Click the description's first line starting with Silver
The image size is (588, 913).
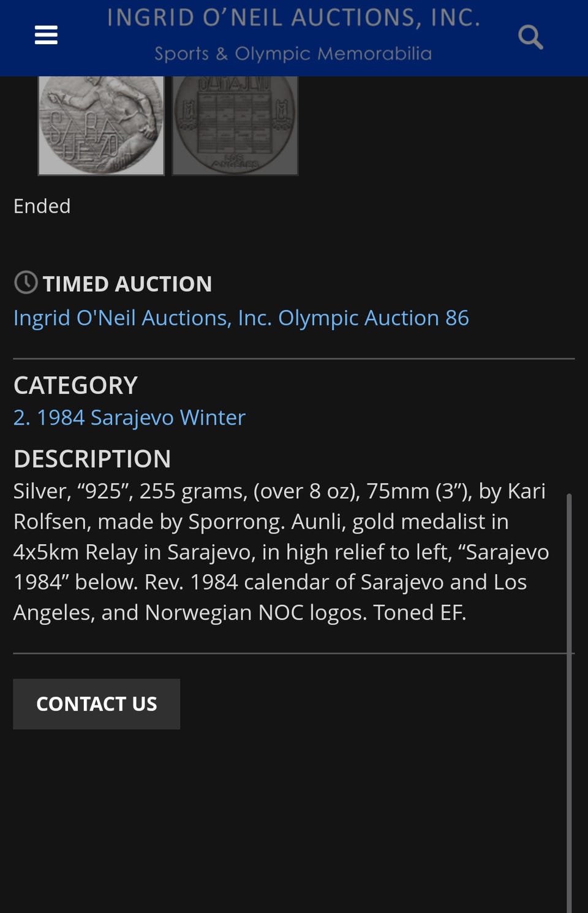click(279, 491)
